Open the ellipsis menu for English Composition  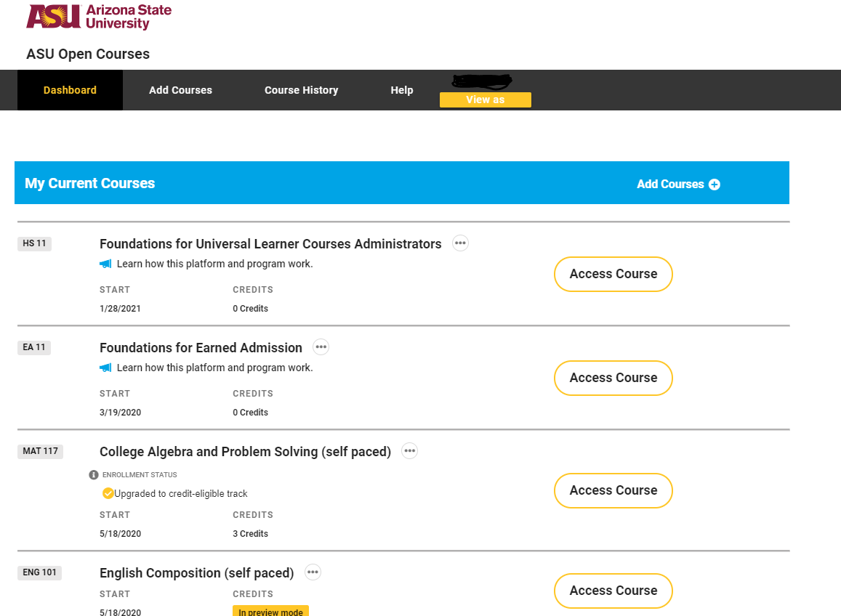pos(313,572)
